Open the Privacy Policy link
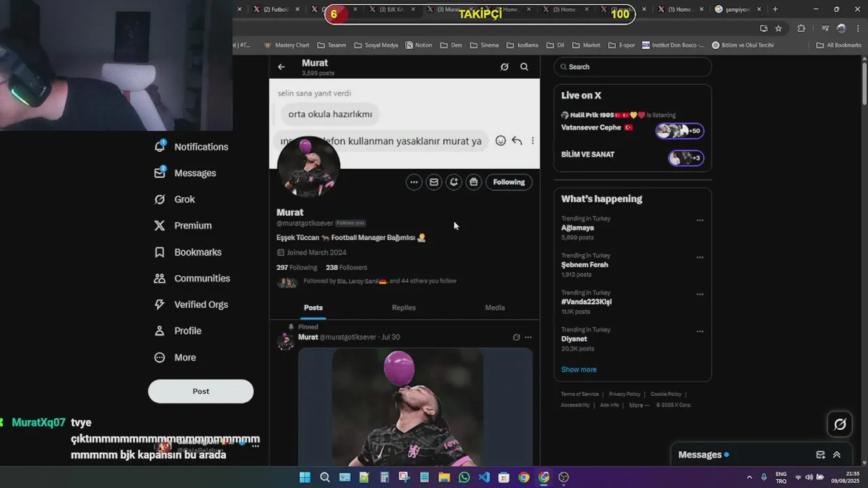 click(x=625, y=394)
